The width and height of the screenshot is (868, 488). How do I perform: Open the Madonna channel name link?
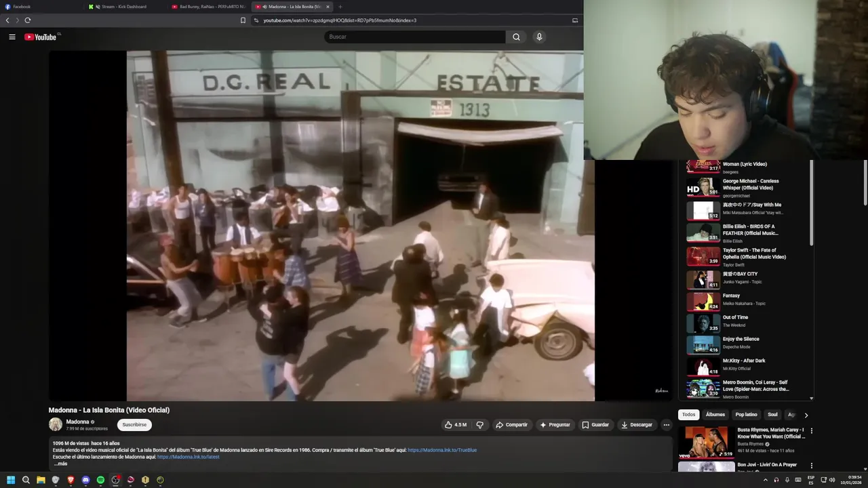[77, 422]
